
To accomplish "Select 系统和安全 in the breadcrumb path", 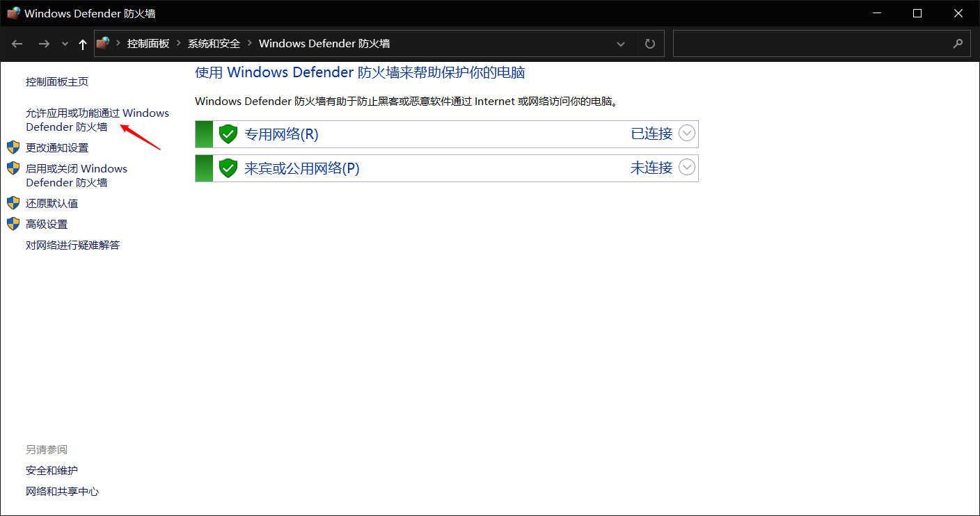I will (214, 44).
